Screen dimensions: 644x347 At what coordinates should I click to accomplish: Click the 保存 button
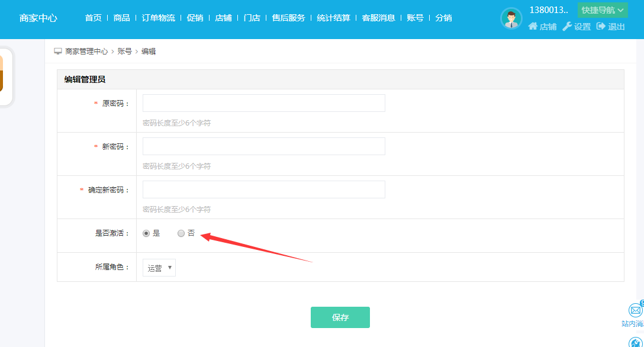click(340, 317)
